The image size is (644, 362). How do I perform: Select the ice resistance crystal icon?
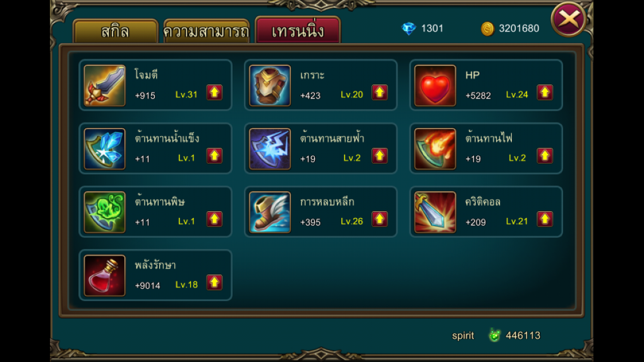104,148
